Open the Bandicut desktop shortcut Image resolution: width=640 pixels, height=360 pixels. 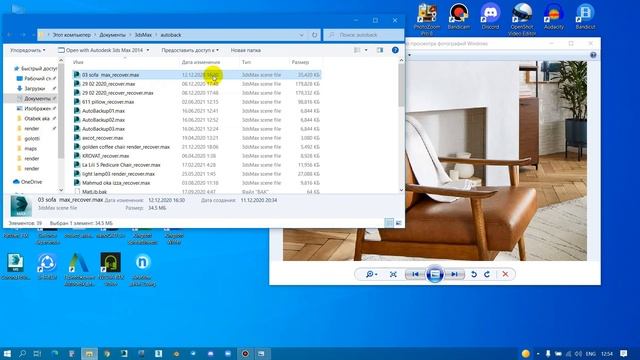(x=585, y=17)
